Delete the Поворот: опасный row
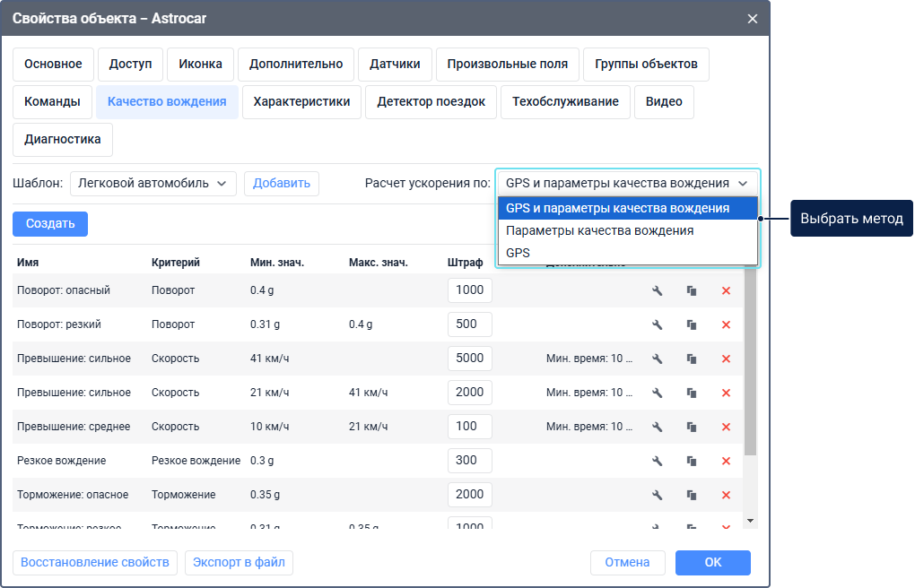This screenshot has height=588, width=915. point(726,290)
